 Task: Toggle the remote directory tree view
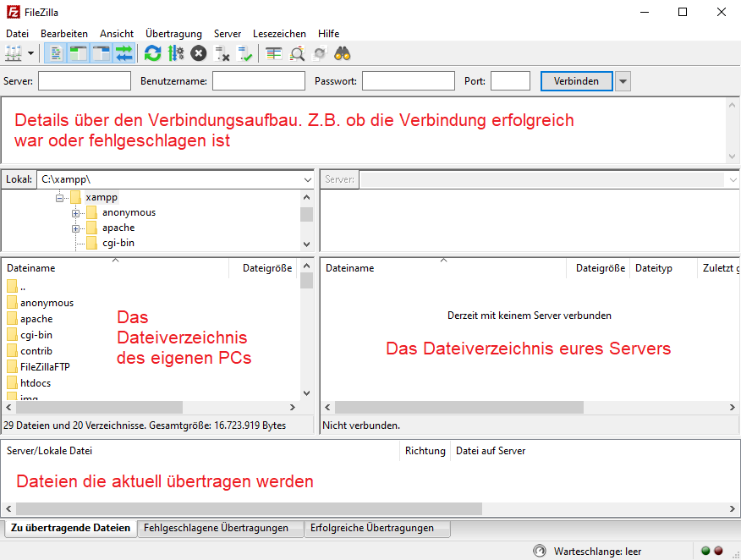100,52
